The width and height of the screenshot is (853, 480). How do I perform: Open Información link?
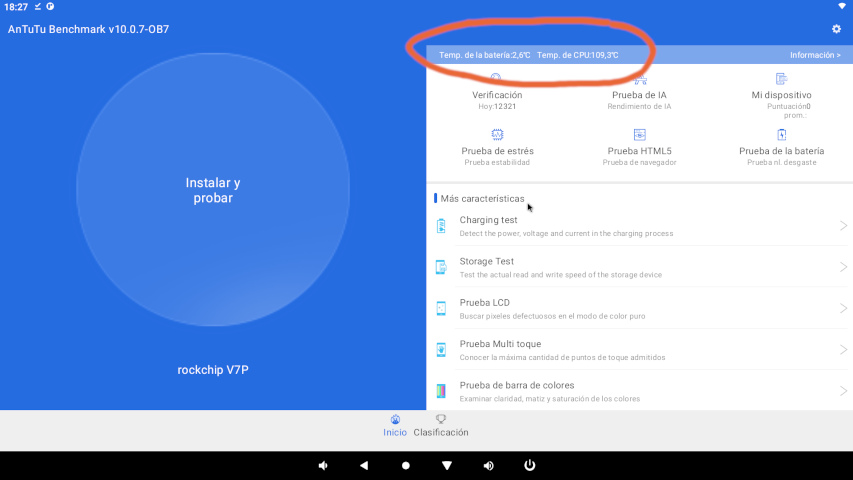815,55
